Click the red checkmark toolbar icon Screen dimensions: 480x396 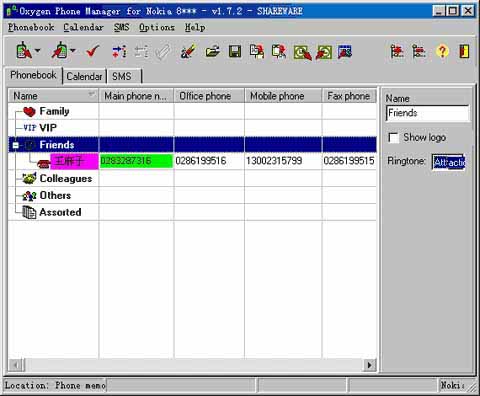pyautogui.click(x=92, y=52)
